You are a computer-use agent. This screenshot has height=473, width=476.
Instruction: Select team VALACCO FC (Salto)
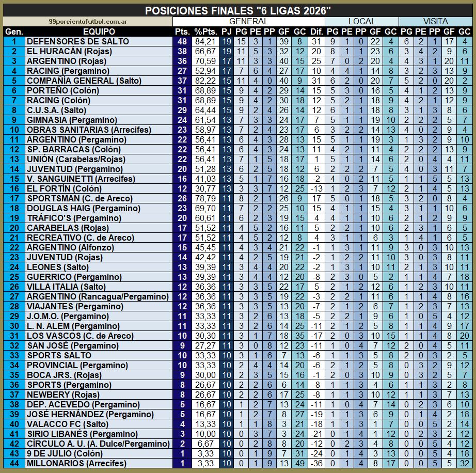[x=68, y=424]
